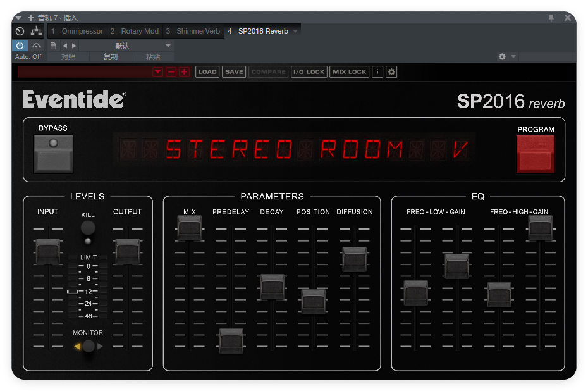Toggle the I/O LOCK button
Image resolution: width=588 pixels, height=391 pixels.
click(x=309, y=71)
